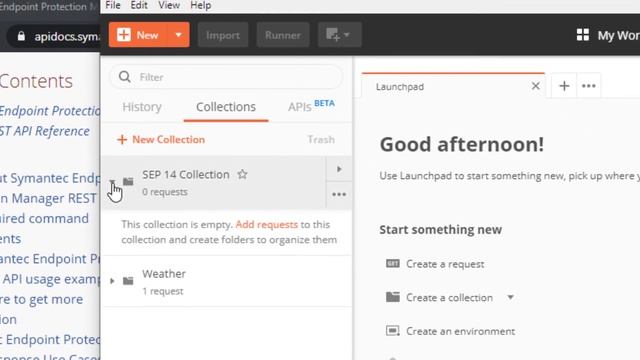Open the new window dropdown icon
Viewport: 640px width, 360px height.
coord(339,35)
